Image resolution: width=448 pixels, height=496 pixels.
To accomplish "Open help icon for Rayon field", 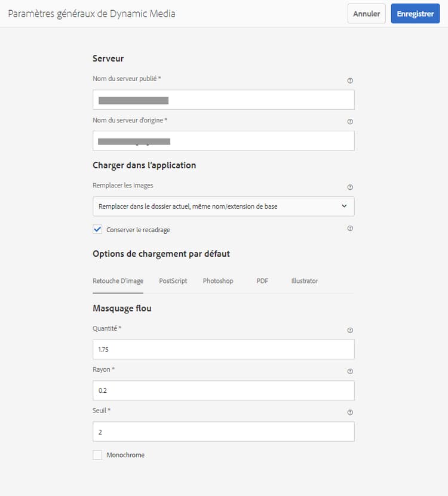I will click(350, 371).
